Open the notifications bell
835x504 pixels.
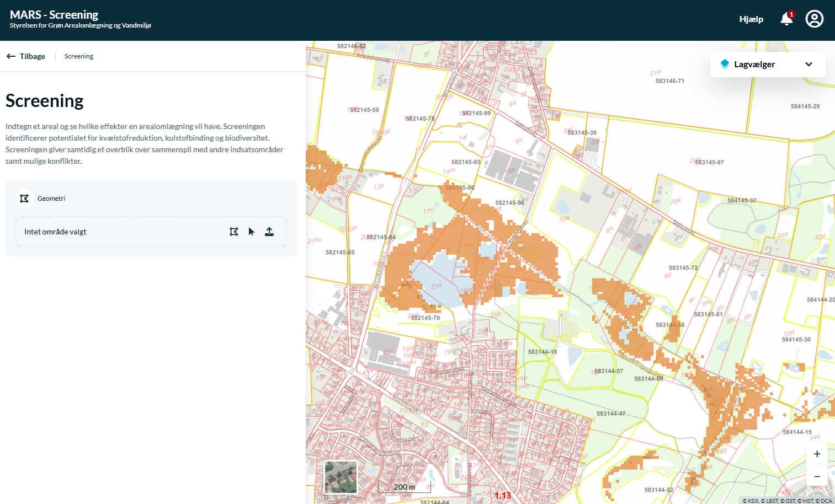tap(786, 19)
